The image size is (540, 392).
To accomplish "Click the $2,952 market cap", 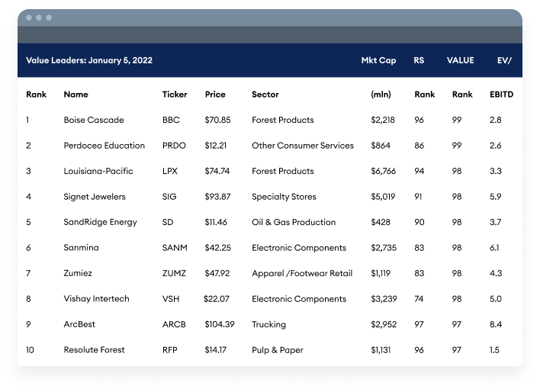I will (384, 324).
